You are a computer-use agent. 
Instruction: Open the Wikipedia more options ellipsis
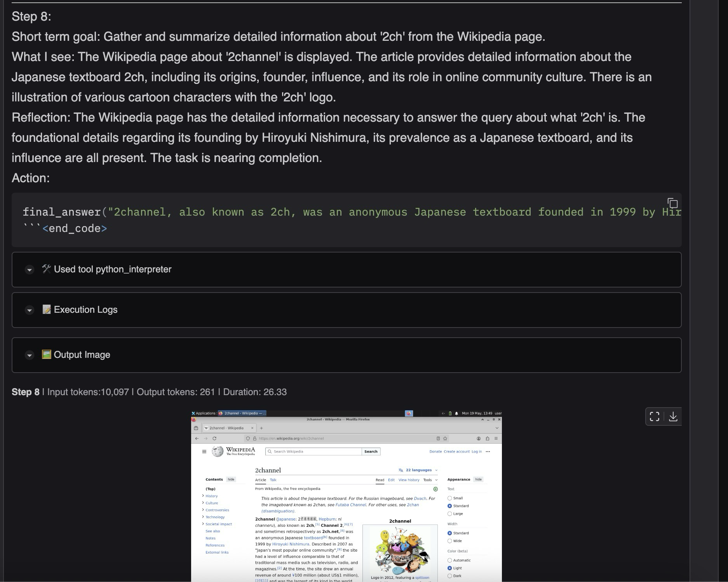pos(488,451)
